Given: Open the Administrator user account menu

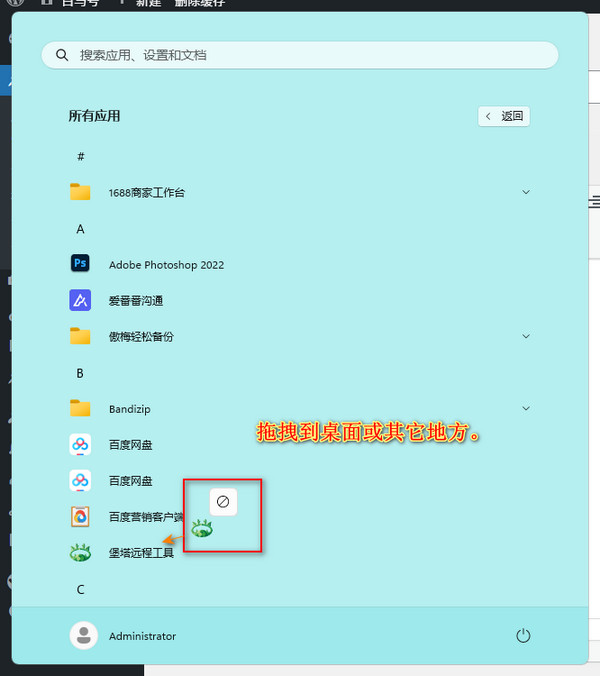Looking at the screenshot, I should pos(123,636).
